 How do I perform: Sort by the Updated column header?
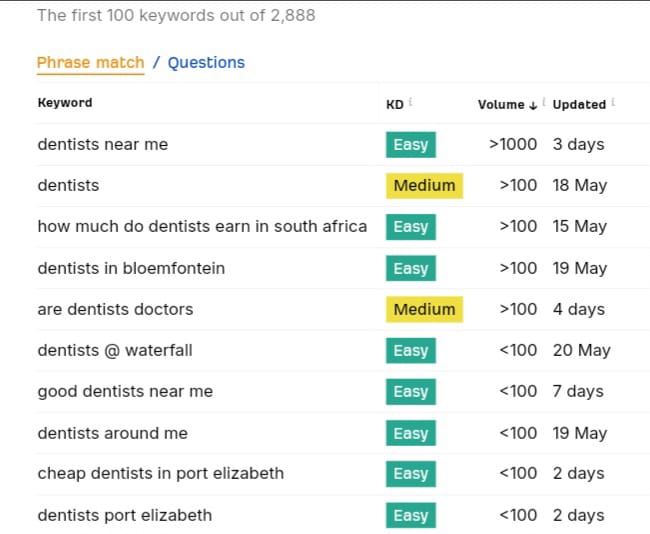click(579, 104)
